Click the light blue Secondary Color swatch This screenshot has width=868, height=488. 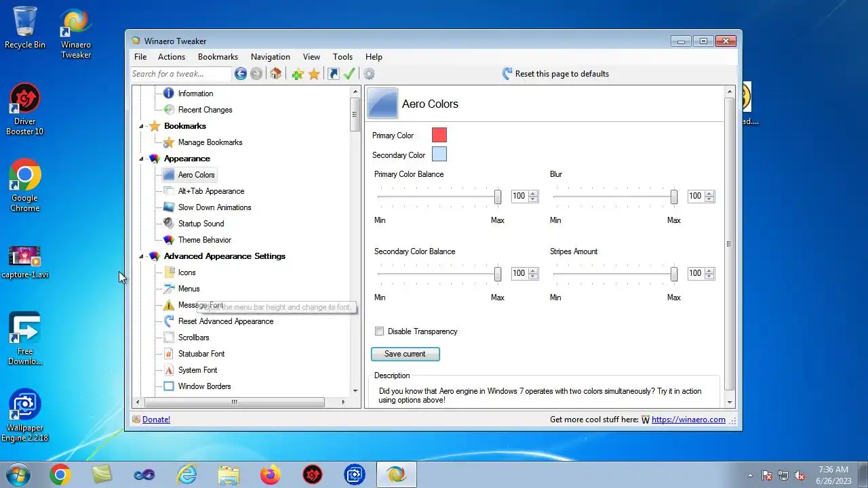coord(439,155)
